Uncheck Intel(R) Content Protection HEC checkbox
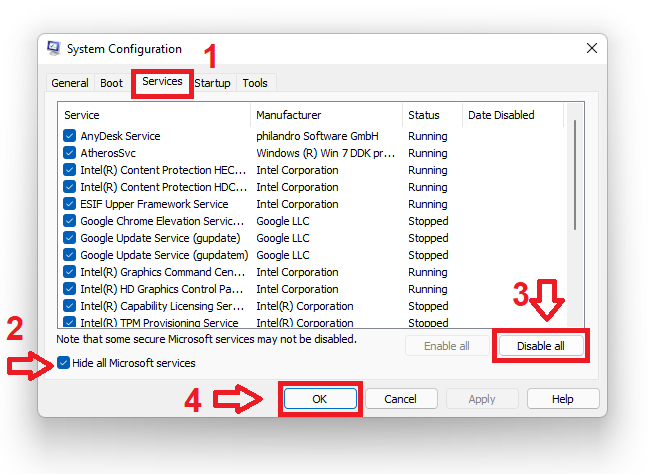Screen dimensions: 648x474 click(69, 170)
